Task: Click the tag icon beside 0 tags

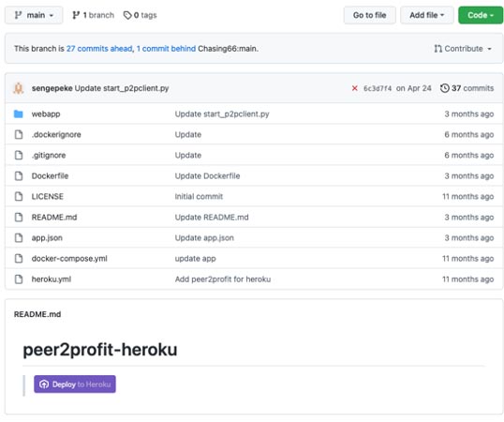Action: (x=127, y=15)
